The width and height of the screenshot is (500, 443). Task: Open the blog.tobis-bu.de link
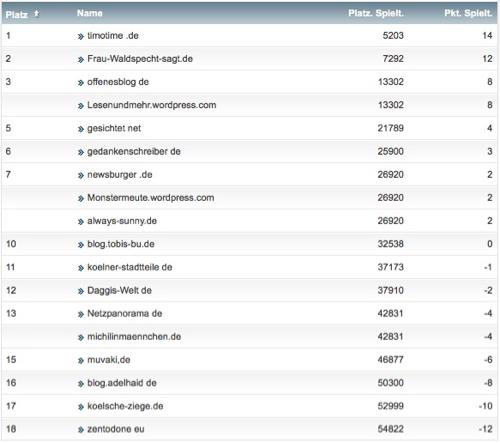pos(121,244)
